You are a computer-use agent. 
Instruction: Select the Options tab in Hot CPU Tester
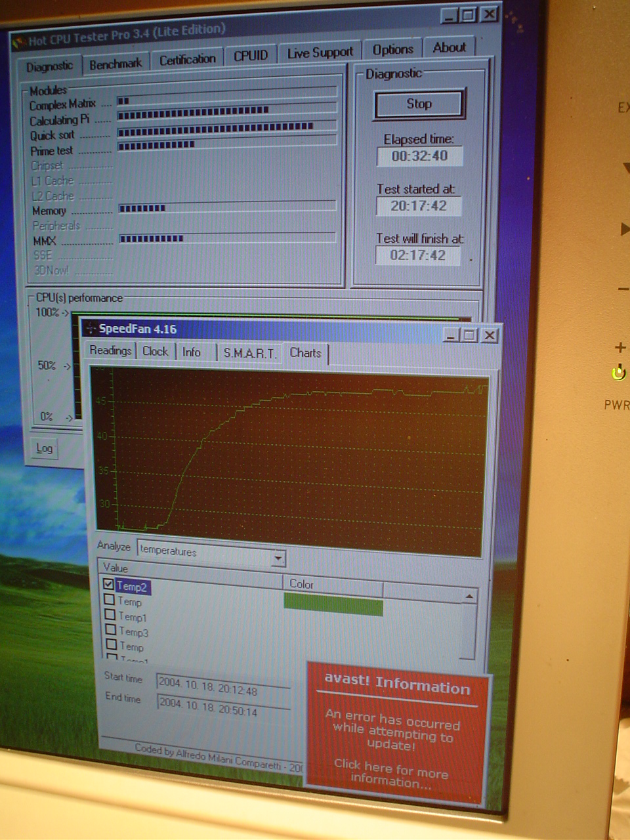coord(392,49)
